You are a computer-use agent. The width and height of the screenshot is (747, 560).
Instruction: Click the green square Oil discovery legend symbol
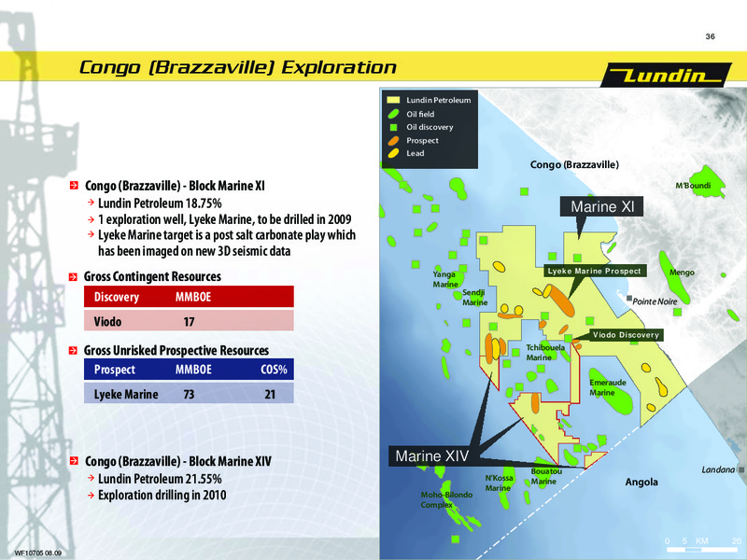pyautogui.click(x=393, y=127)
